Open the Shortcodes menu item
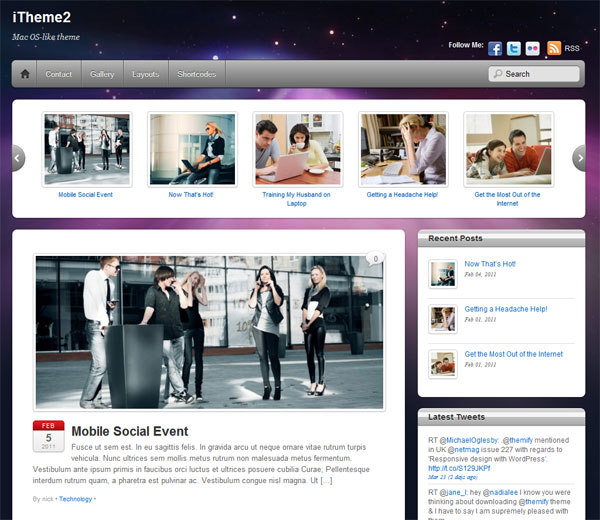This screenshot has width=600, height=520. (197, 74)
